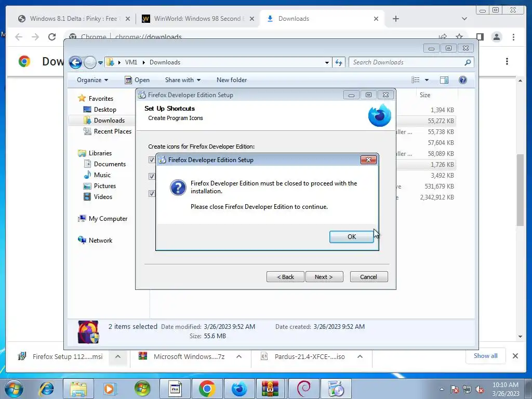Click the 531,679 KB size entry
This screenshot has height=399, width=532.
point(440,187)
